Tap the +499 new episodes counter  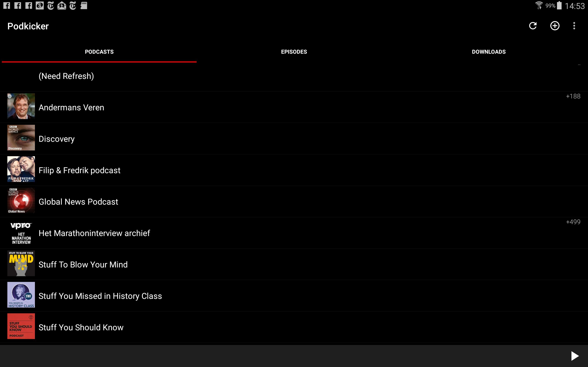coord(573,222)
